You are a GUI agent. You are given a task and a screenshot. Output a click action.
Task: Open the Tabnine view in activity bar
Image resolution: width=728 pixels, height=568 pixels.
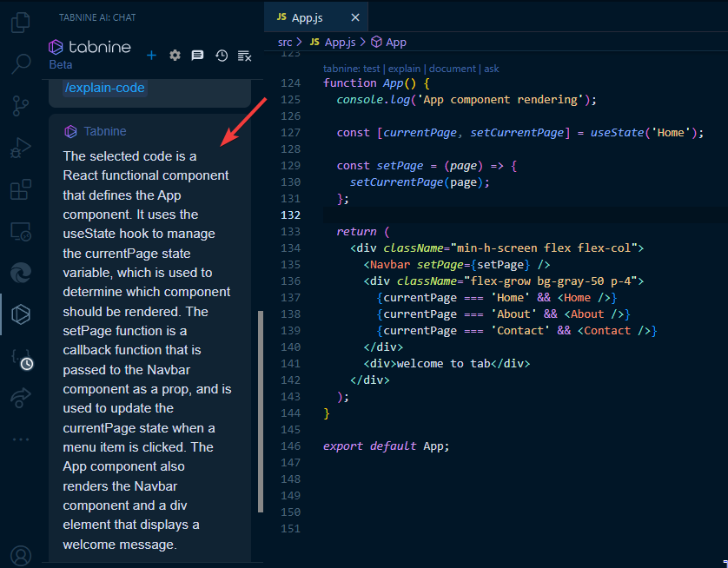click(x=21, y=314)
